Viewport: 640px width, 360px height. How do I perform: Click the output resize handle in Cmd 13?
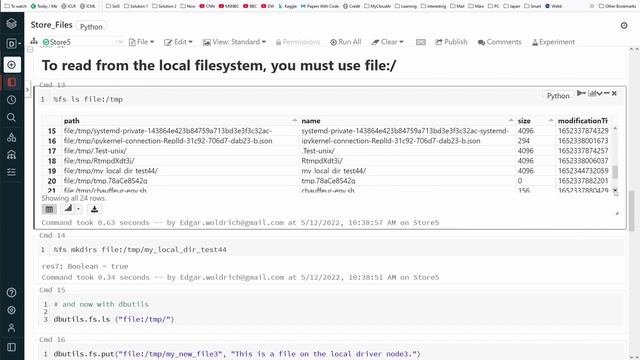[617, 213]
